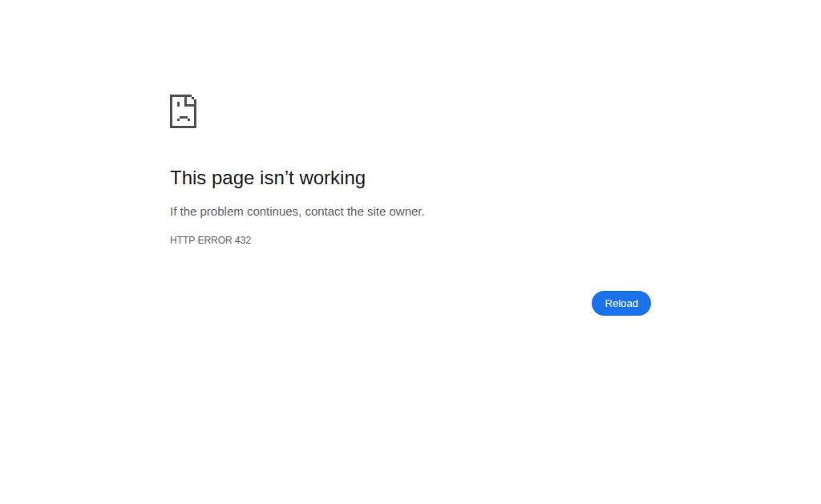Click the word "continues," in the description

[274, 212]
